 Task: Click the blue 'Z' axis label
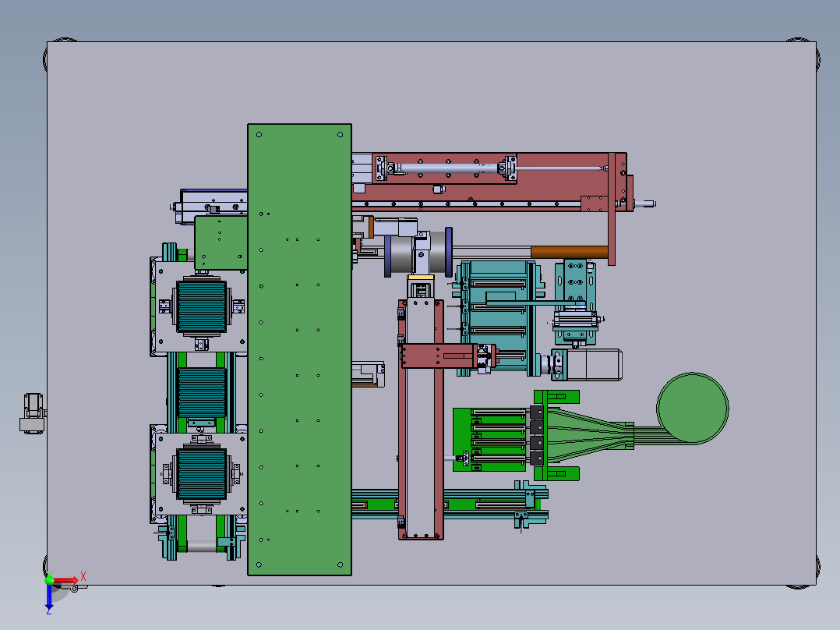click(x=49, y=611)
